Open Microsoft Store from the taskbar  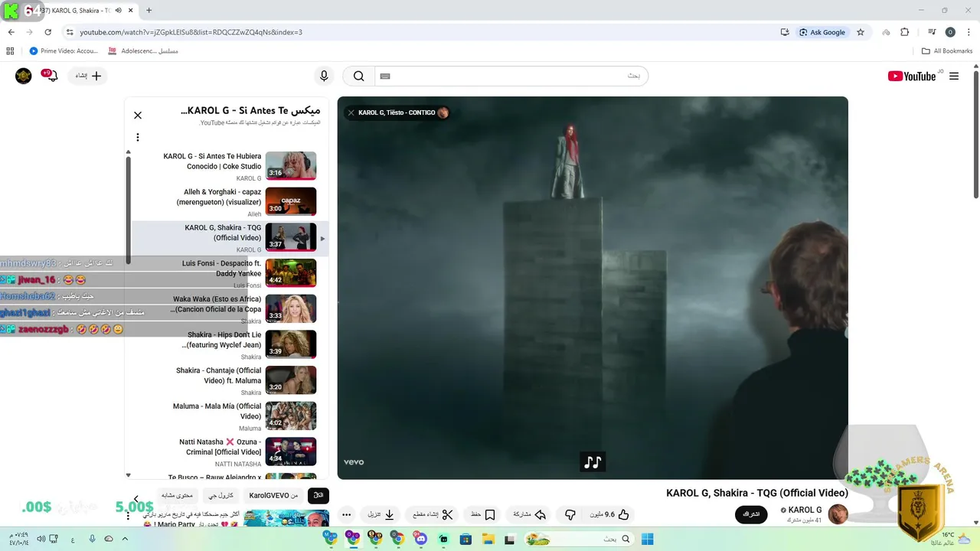coord(465,539)
